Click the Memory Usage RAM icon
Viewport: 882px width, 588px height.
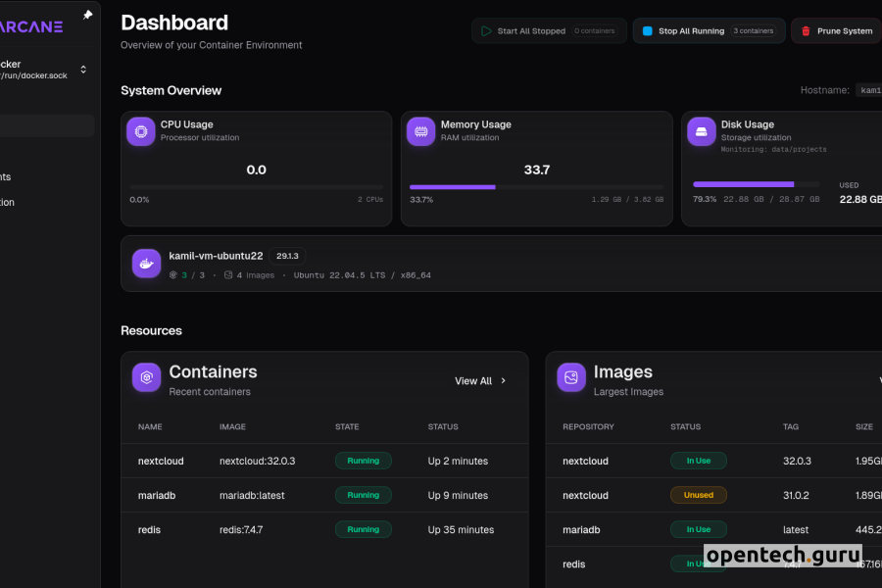[421, 131]
